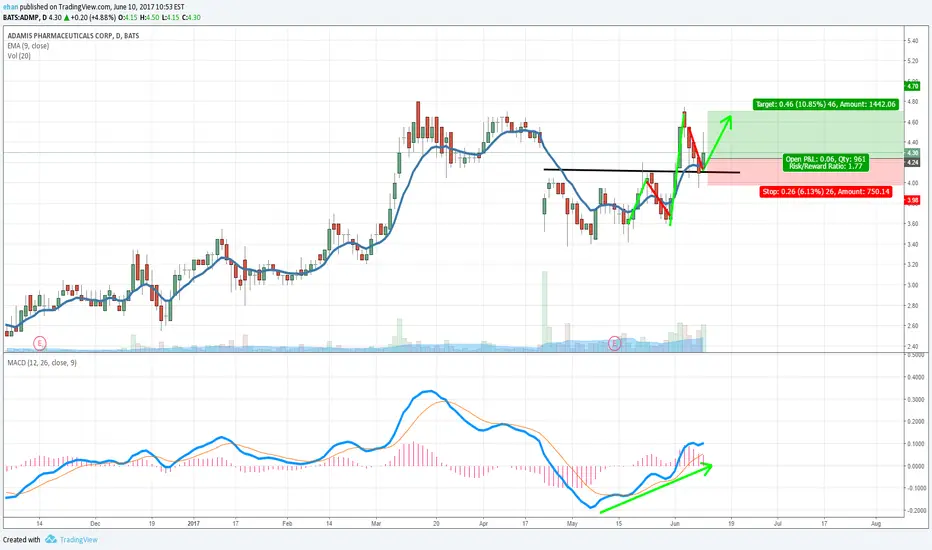Click the TradingView cloud logo icon
The height and width of the screenshot is (550, 932).
tap(51, 539)
